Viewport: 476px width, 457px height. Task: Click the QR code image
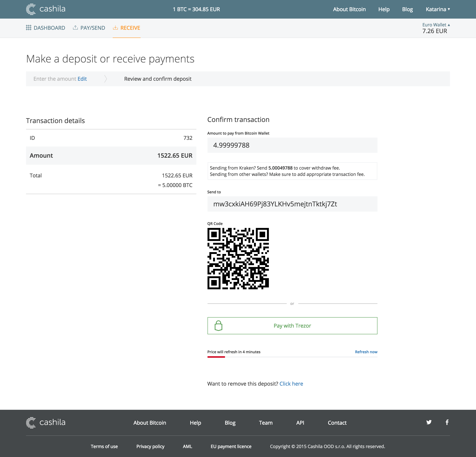tap(238, 259)
